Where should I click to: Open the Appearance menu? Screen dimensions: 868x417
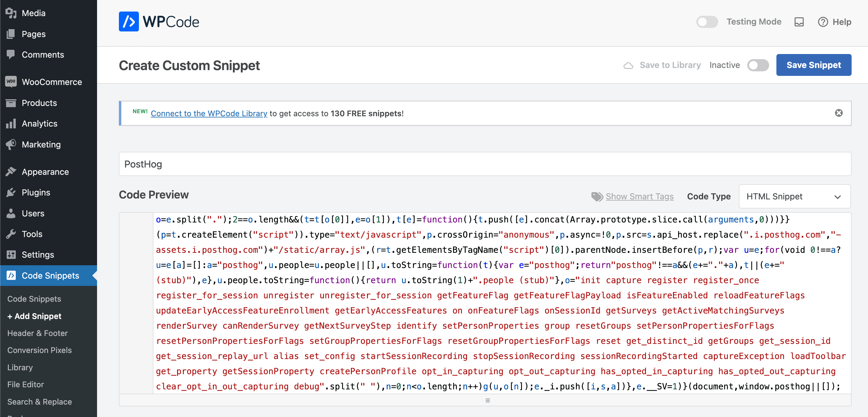coord(49,172)
